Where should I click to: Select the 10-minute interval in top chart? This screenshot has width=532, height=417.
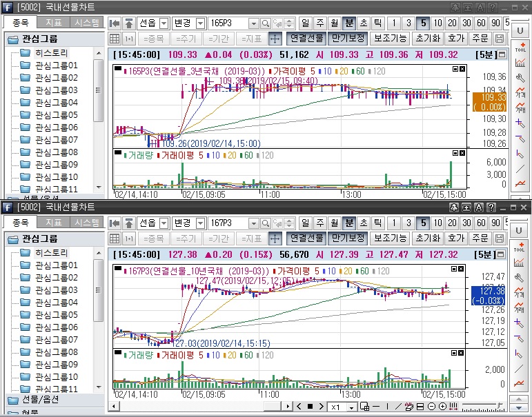(438, 23)
